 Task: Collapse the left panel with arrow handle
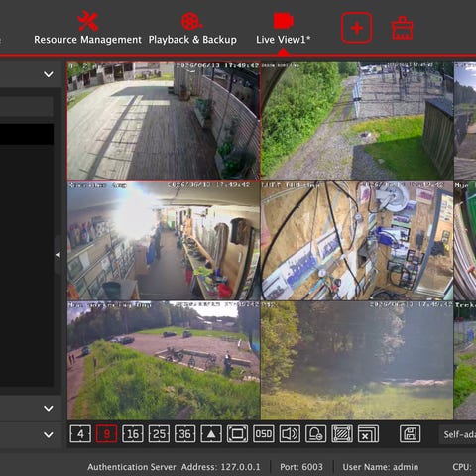(58, 255)
